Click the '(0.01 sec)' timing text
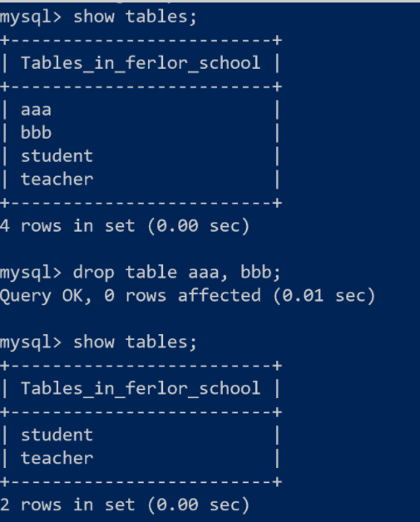The width and height of the screenshot is (420, 522). 324,296
